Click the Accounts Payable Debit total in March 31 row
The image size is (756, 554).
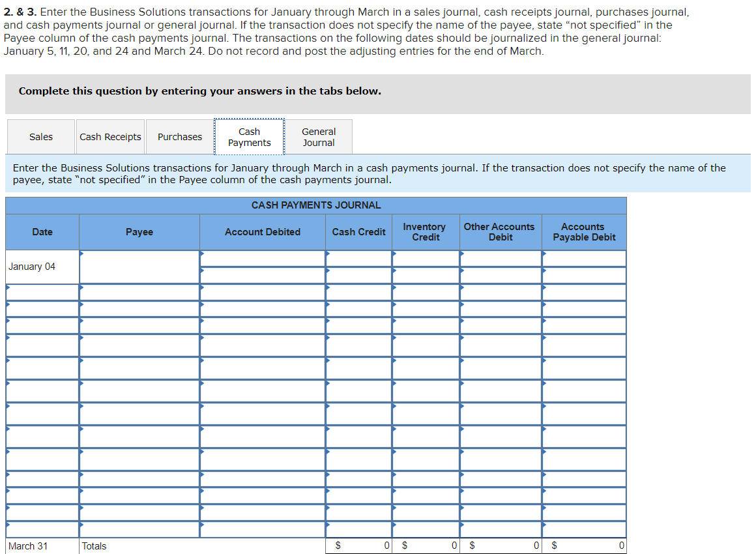pyautogui.click(x=585, y=546)
